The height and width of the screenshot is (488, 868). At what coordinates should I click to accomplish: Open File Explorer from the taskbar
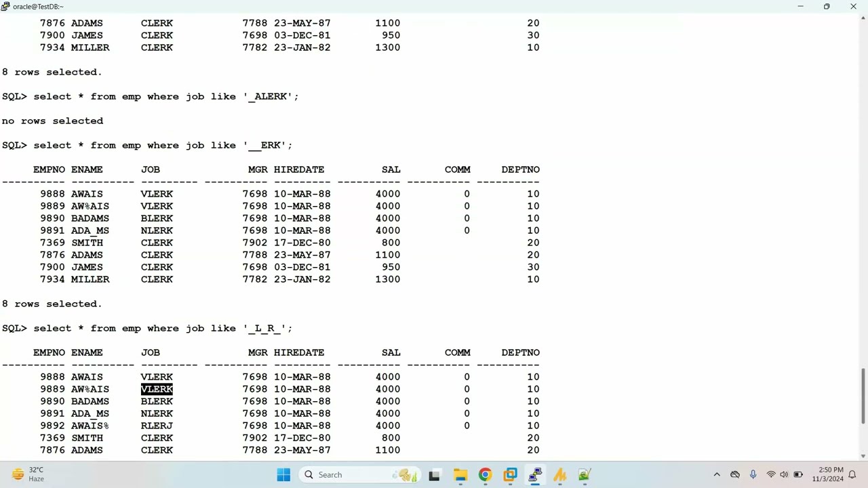click(460, 474)
